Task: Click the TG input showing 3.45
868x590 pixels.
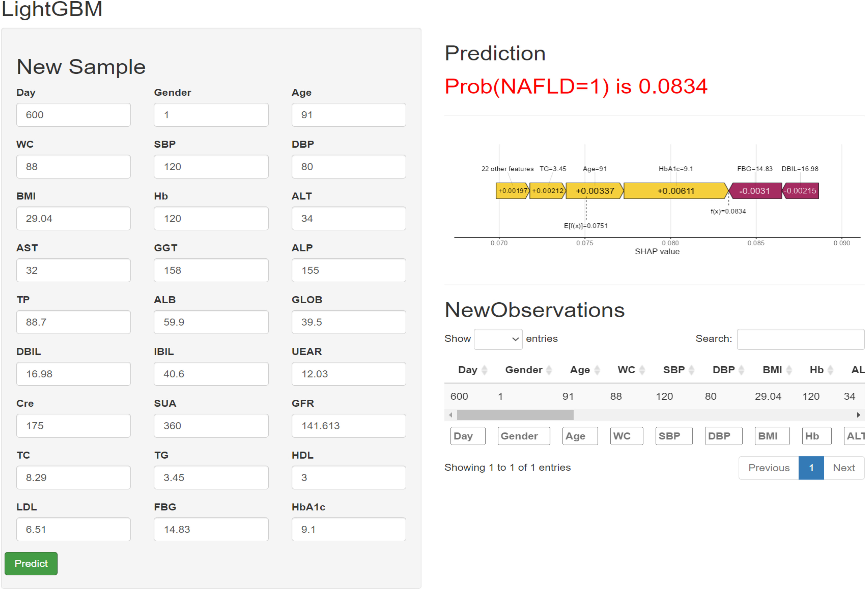Action: point(211,477)
